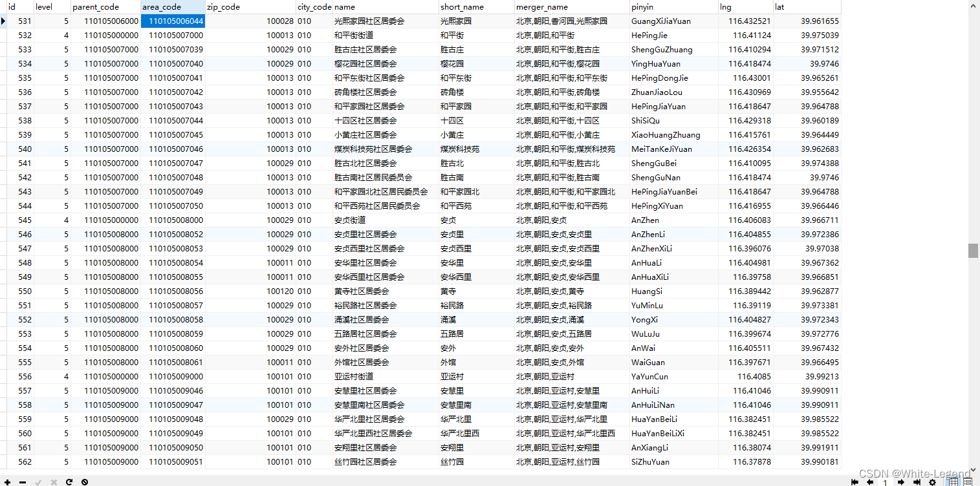Screen dimensions: 980x486
Task: Click name cell 和平街街道
Action: (x=386, y=36)
